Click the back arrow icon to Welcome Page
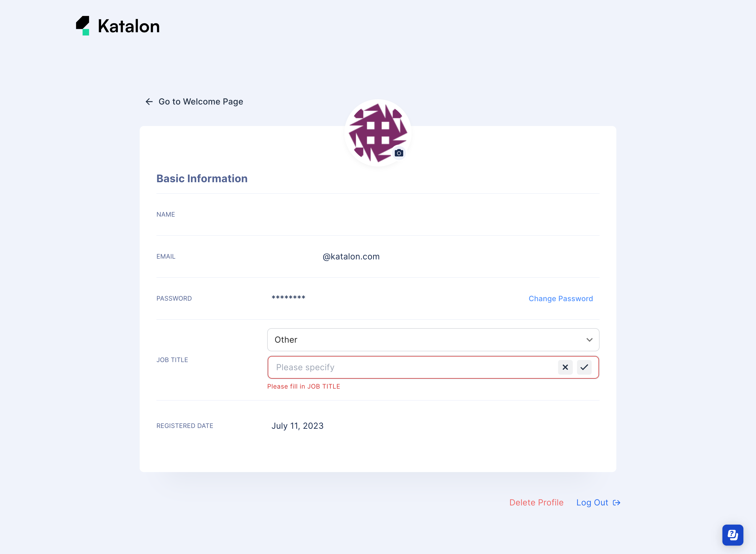Screen dimensions: 756x554 click(x=150, y=102)
